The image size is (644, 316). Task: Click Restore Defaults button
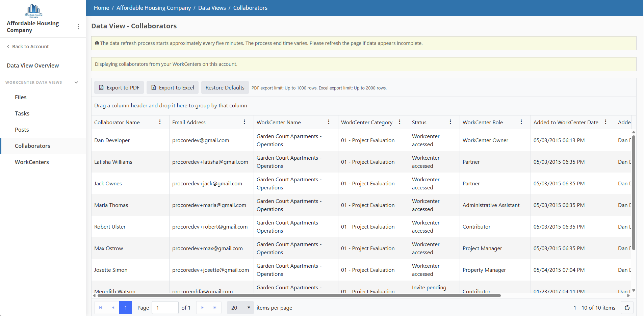[x=225, y=87]
